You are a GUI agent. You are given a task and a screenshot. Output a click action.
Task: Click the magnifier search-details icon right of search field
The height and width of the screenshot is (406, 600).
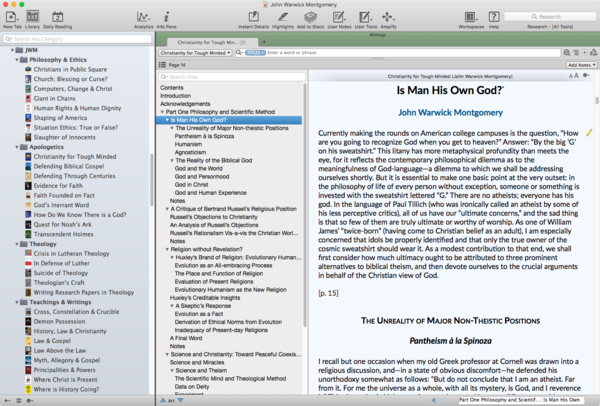[x=567, y=53]
